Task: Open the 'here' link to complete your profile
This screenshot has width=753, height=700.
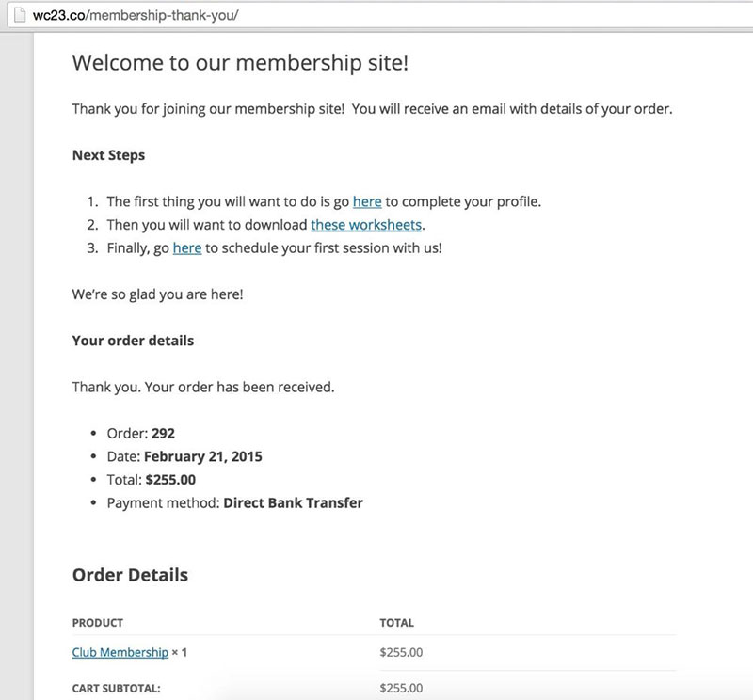Action: click(368, 200)
